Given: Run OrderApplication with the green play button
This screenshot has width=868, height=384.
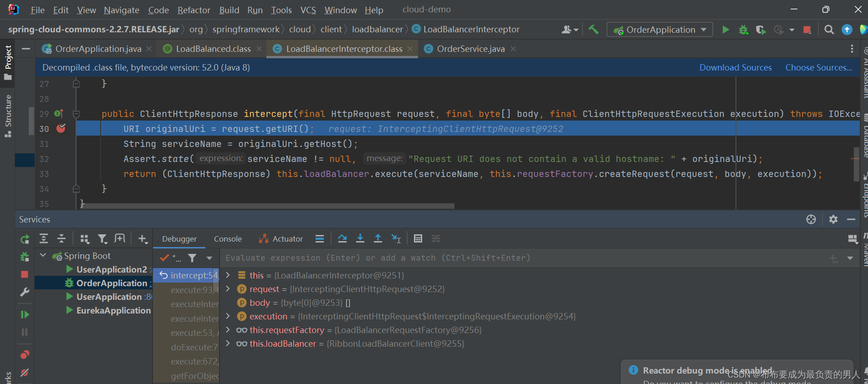Looking at the screenshot, I should 725,30.
